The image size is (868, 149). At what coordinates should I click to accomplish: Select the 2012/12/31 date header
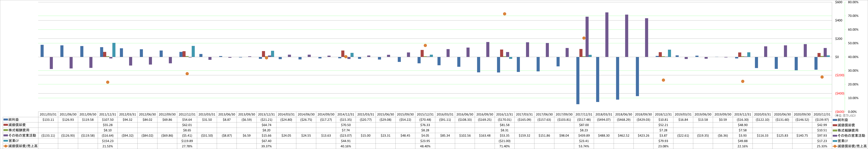187,114
